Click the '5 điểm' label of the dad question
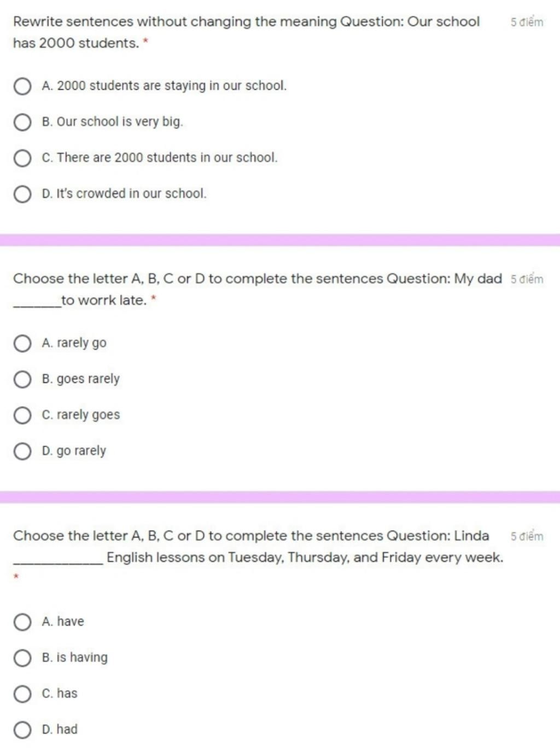The height and width of the screenshot is (748, 560). click(527, 279)
